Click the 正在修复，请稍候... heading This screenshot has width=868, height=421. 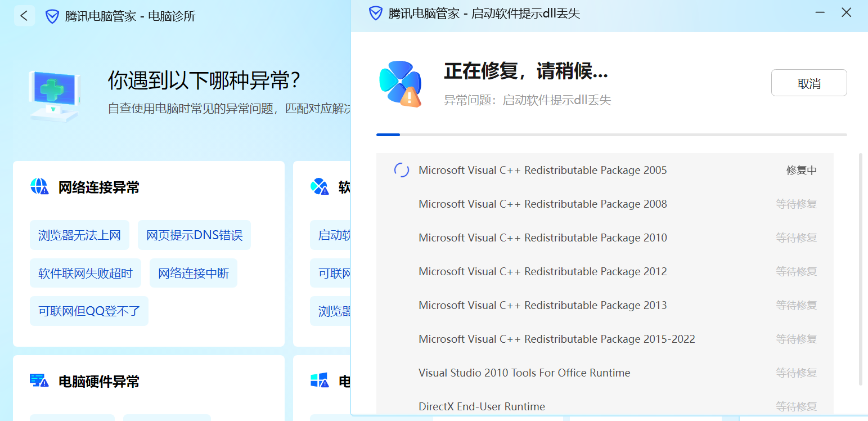point(526,71)
